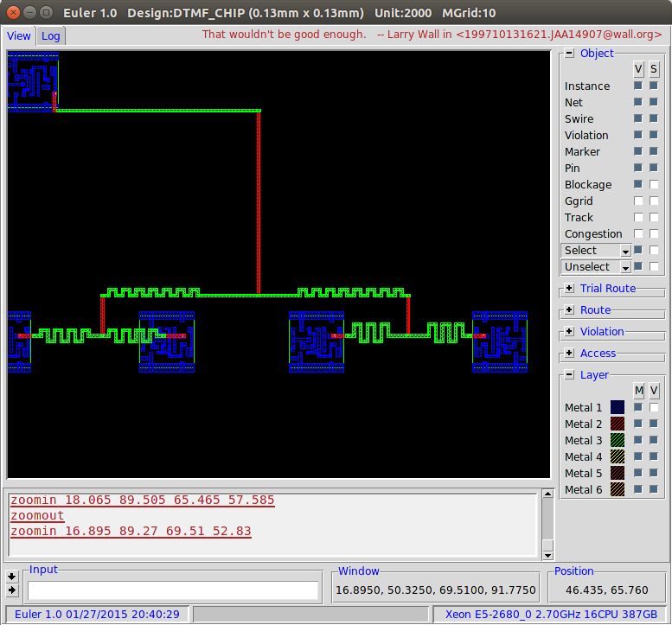Click the Larry Wall quote text
The height and width of the screenshot is (625, 672).
432,35
